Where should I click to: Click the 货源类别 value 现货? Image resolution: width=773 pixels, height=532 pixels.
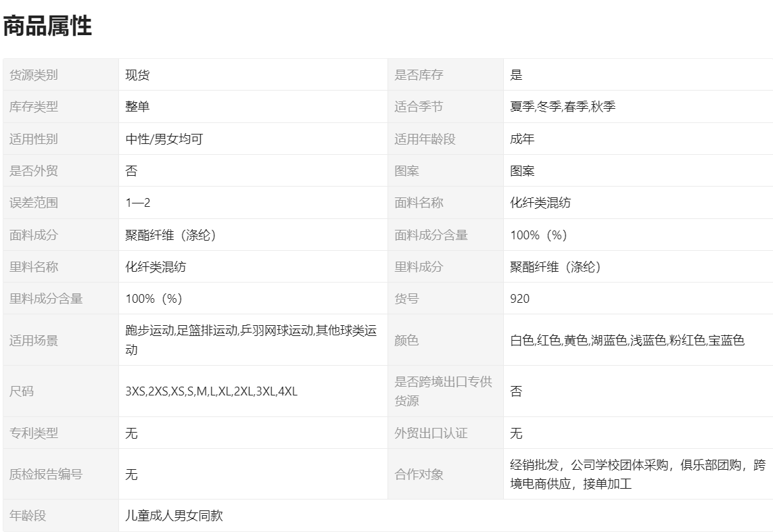pos(137,75)
